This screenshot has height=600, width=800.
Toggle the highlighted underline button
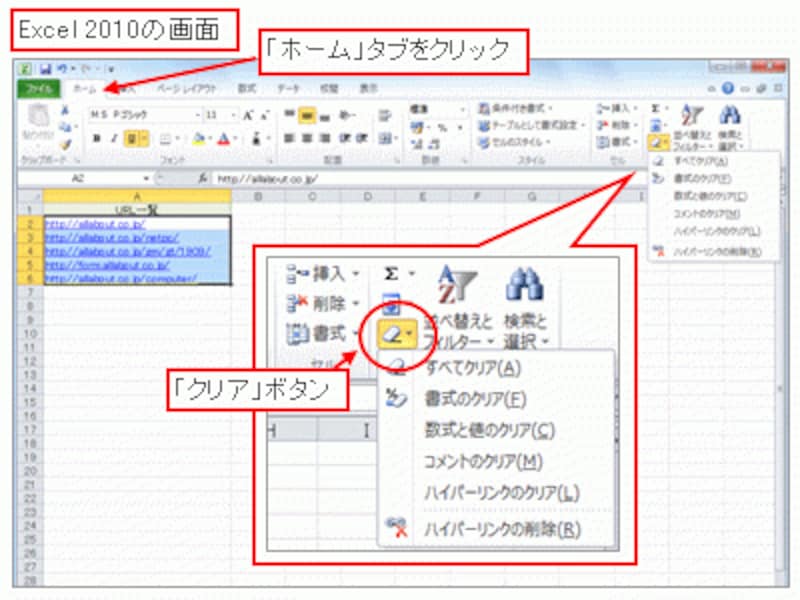131,138
